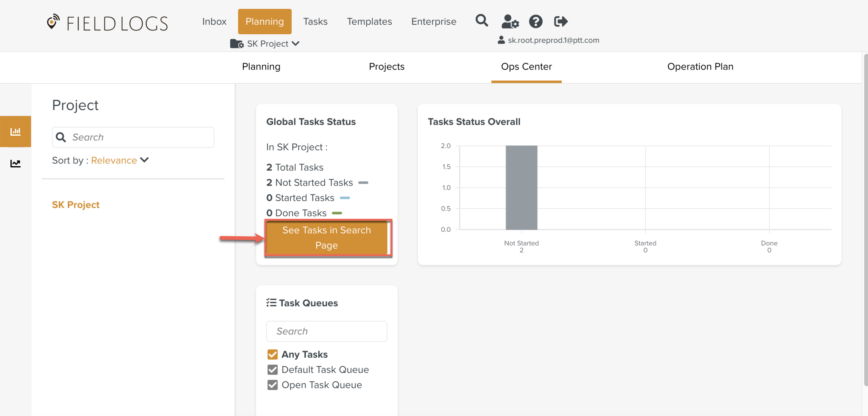Select the line chart sidebar icon

coord(15,163)
